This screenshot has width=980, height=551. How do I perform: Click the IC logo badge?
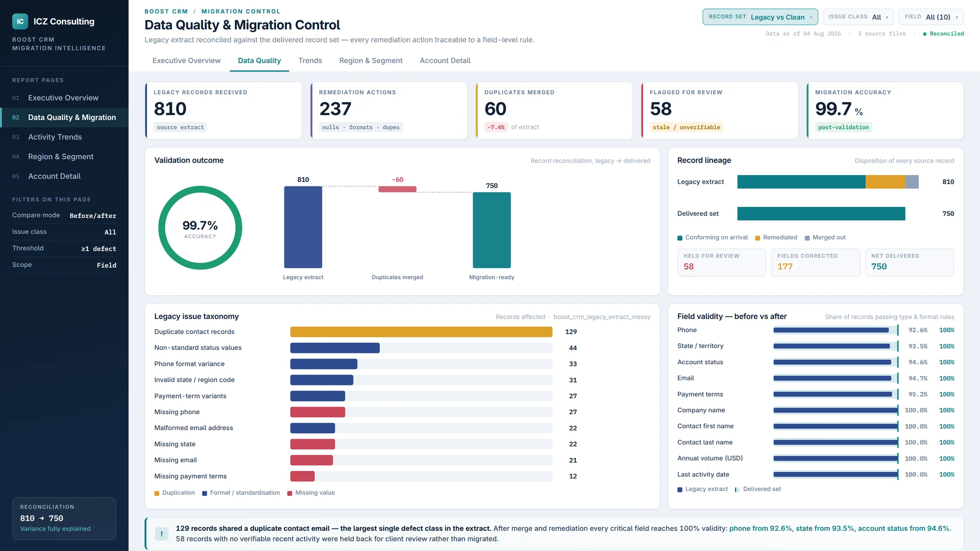tap(20, 21)
